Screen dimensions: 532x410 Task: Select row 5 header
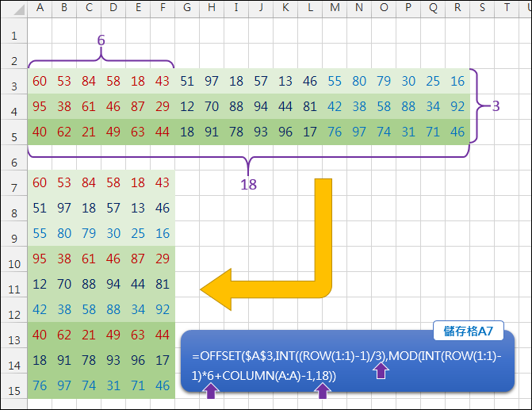(14, 132)
